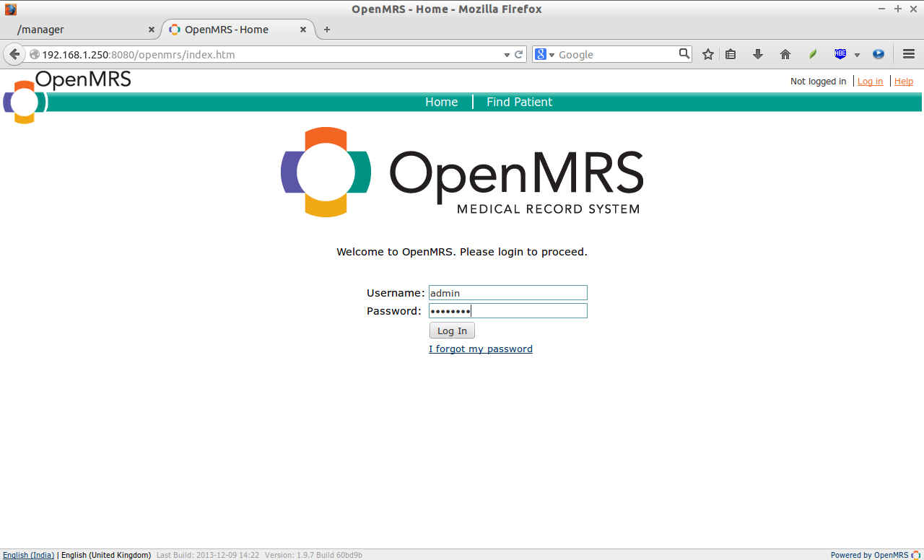The width and height of the screenshot is (924, 560).
Task: Click the green leaf extension icon
Action: pos(813,54)
